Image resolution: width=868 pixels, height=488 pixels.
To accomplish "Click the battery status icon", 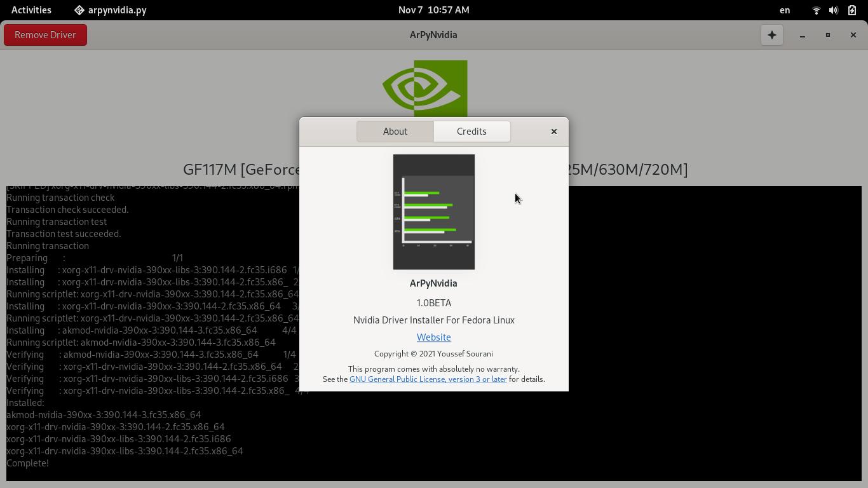I will 852,10.
